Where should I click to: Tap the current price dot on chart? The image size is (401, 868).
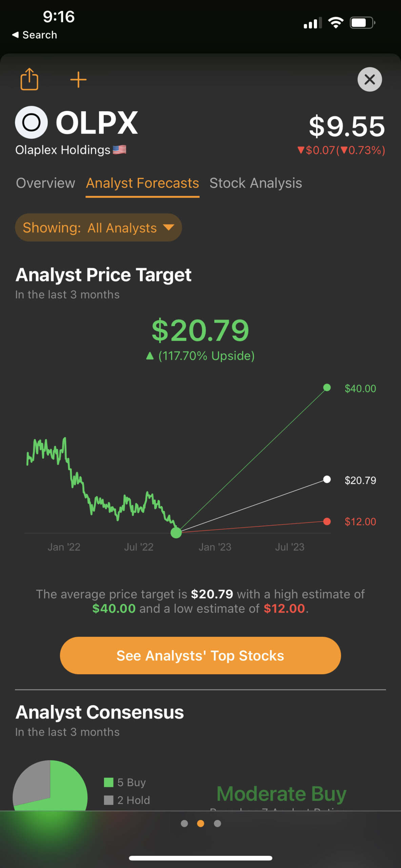(x=176, y=533)
